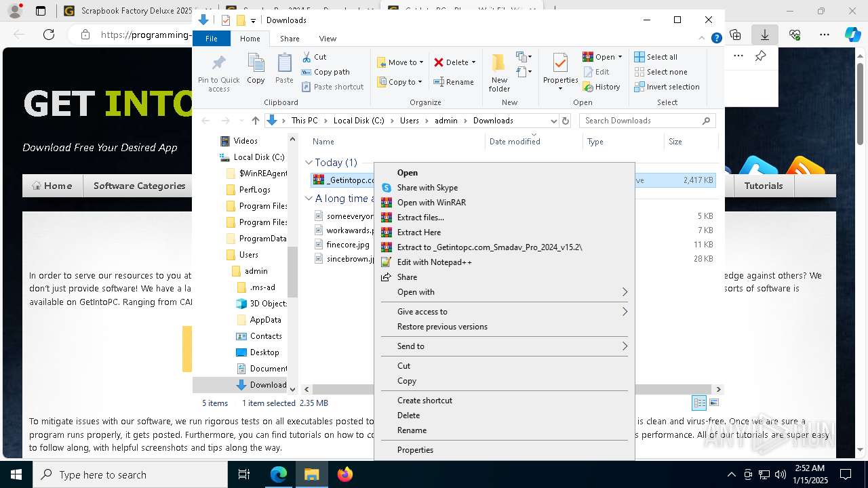
Task: Open Edge downloads icon in toolbar
Action: (x=765, y=35)
